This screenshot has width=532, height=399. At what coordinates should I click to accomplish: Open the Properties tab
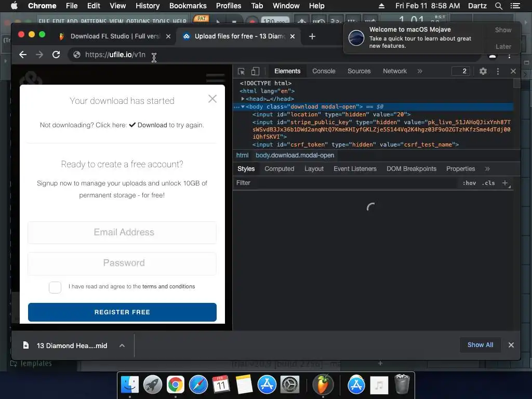(460, 169)
